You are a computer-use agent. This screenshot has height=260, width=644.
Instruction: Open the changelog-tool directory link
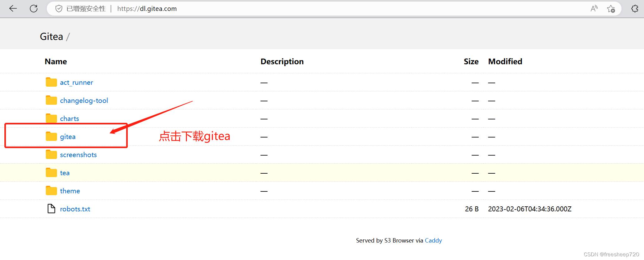coord(84,101)
